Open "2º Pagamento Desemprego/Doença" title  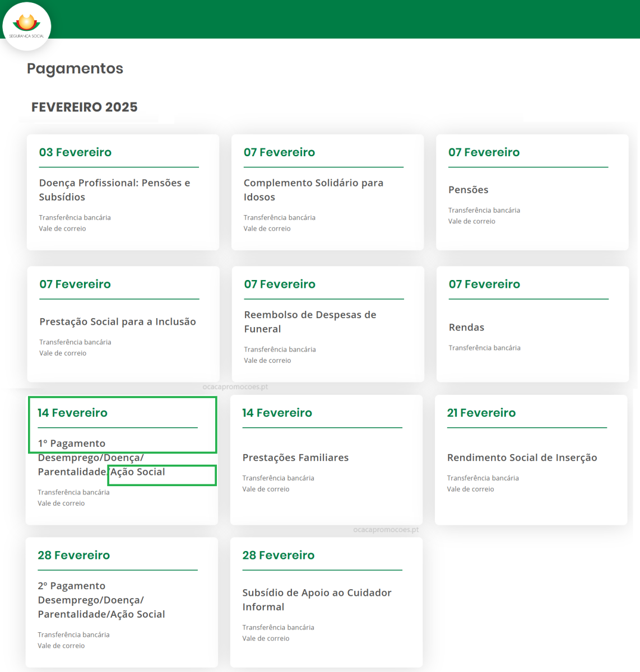pyautogui.click(x=101, y=600)
